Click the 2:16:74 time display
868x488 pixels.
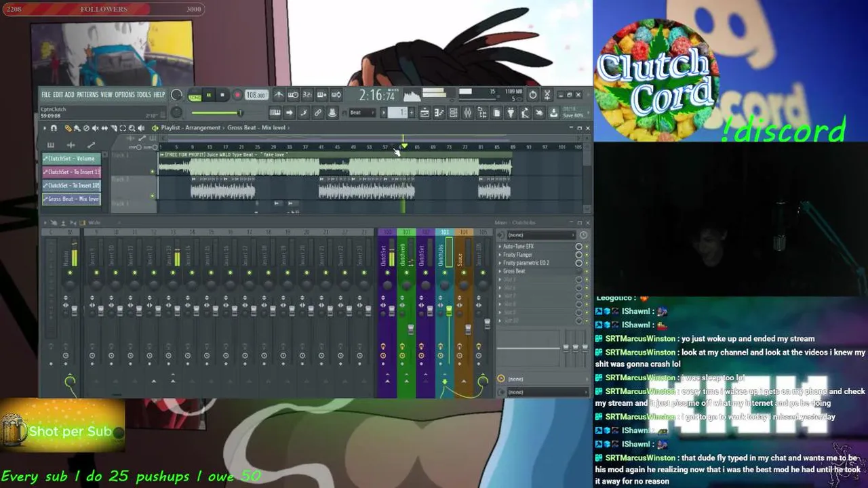point(377,96)
